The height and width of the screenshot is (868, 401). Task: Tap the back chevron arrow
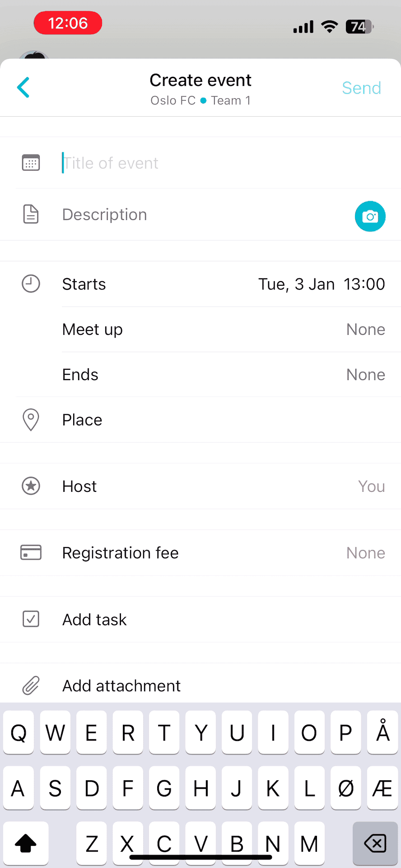click(23, 87)
